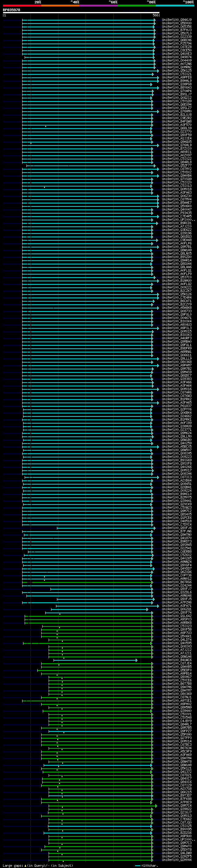Select the query name BP035978
The width and height of the screenshot is (197, 868).
(x=11, y=10)
